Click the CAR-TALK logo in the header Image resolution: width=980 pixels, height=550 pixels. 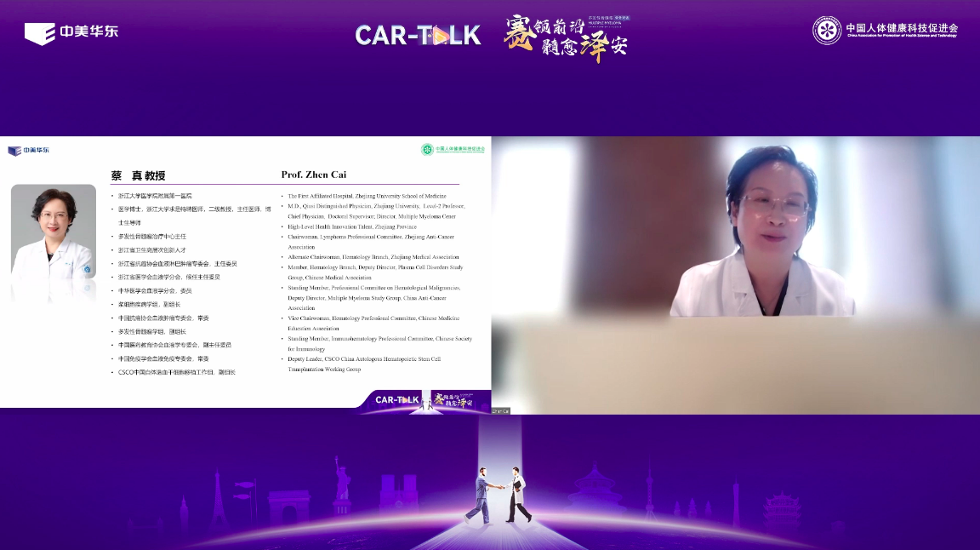[x=418, y=35]
